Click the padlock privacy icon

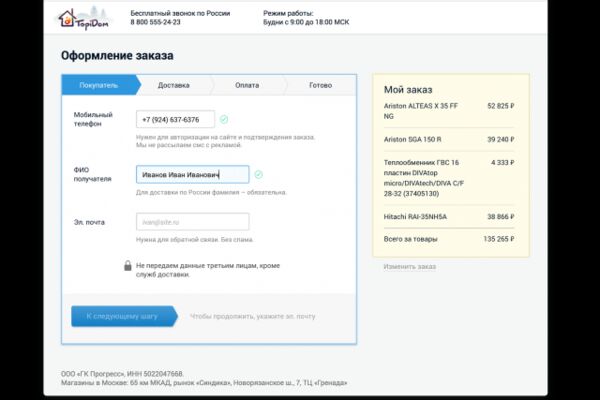128,265
